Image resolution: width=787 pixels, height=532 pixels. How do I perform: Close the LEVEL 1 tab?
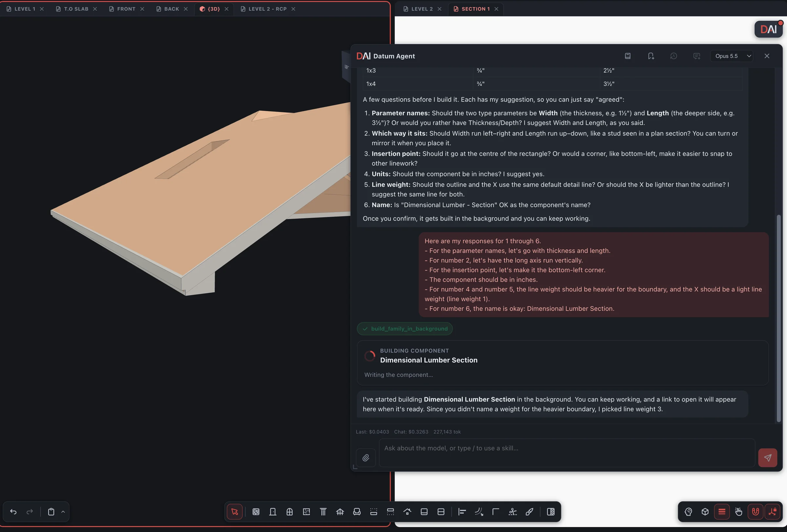[42, 9]
